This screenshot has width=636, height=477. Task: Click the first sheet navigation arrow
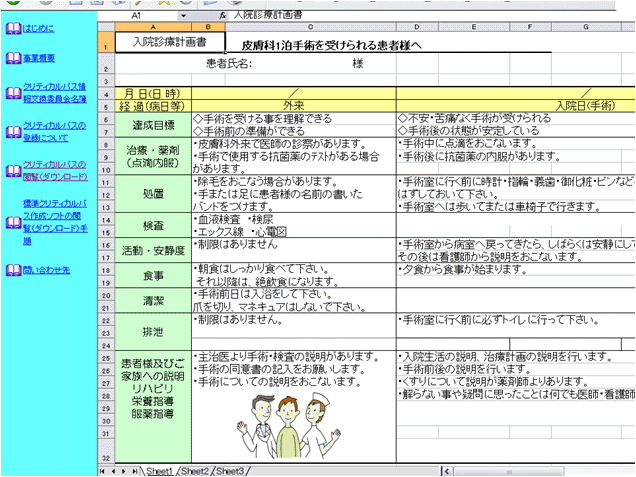[101, 470]
